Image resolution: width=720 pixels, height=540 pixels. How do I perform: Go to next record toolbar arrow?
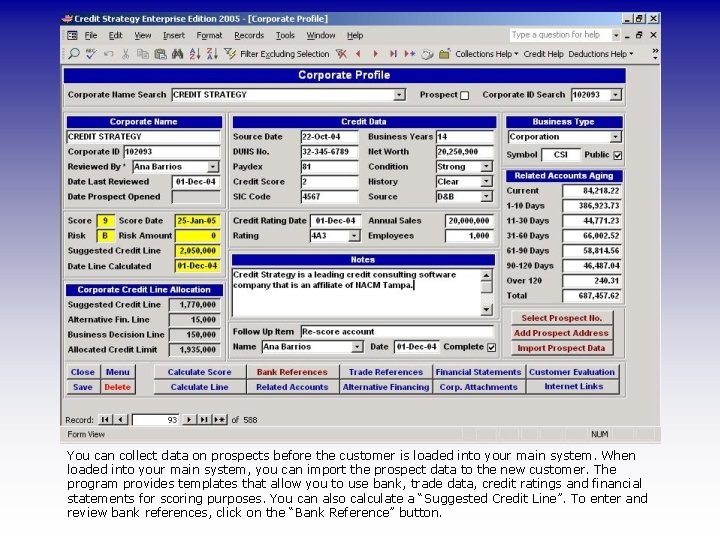click(x=376, y=54)
